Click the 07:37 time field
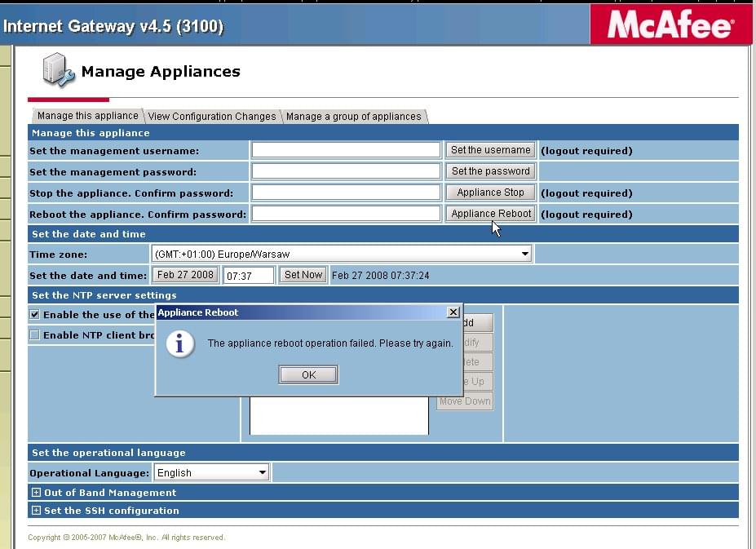Screen dimensions: 756x549 tap(249, 276)
